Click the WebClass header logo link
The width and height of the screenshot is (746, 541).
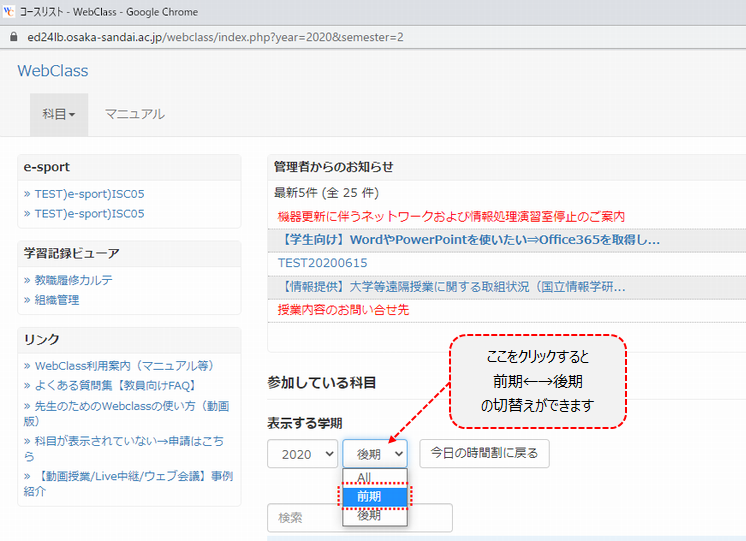click(53, 71)
